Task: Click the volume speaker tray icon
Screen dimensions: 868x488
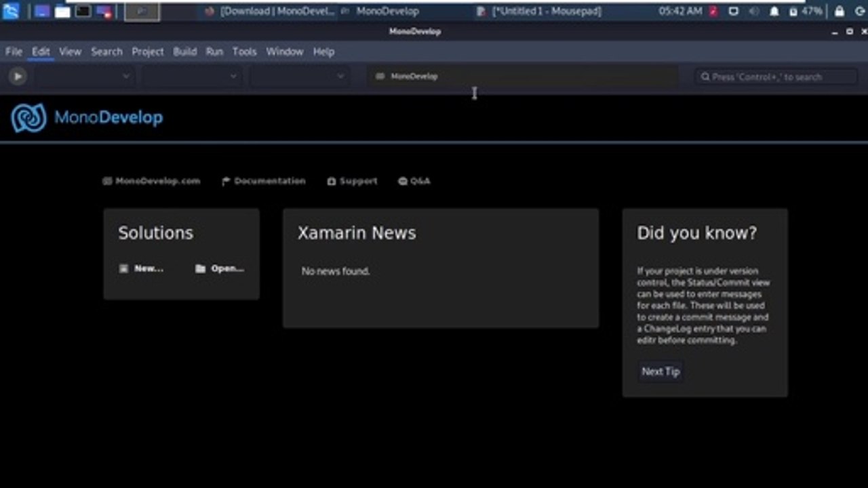Action: [753, 11]
